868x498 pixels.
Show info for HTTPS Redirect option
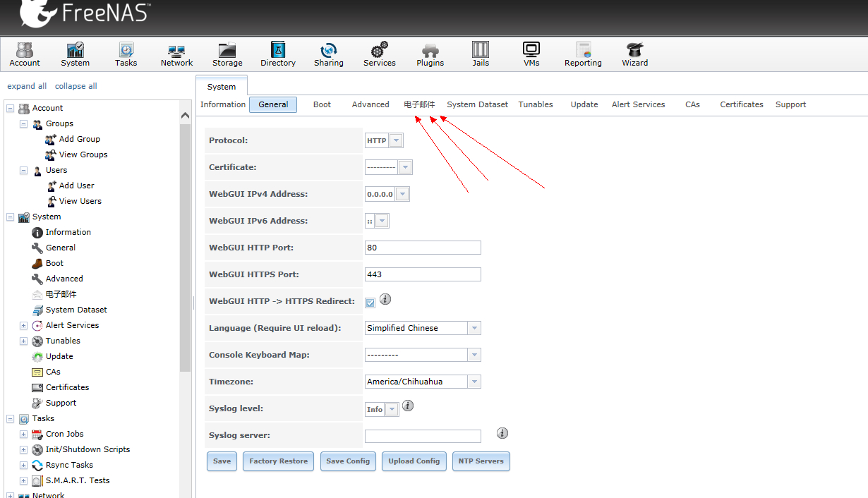(x=385, y=299)
